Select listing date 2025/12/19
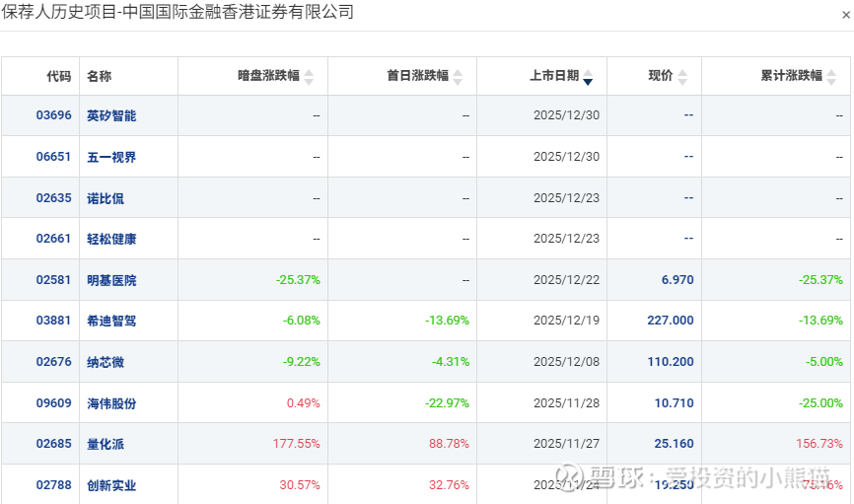The width and height of the screenshot is (854, 504). coord(566,321)
